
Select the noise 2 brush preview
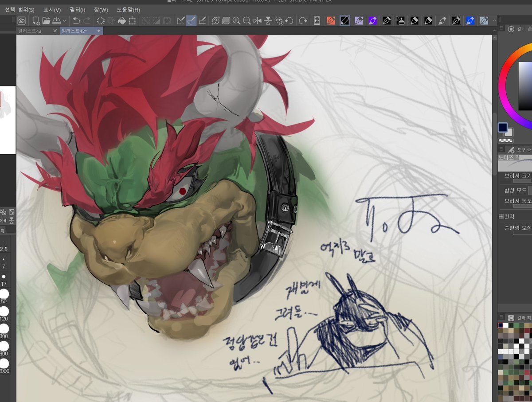(515, 163)
